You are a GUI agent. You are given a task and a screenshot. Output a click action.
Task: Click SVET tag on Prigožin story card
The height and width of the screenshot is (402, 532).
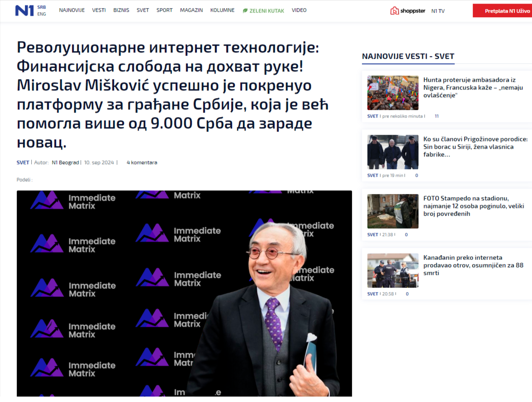coord(373,175)
